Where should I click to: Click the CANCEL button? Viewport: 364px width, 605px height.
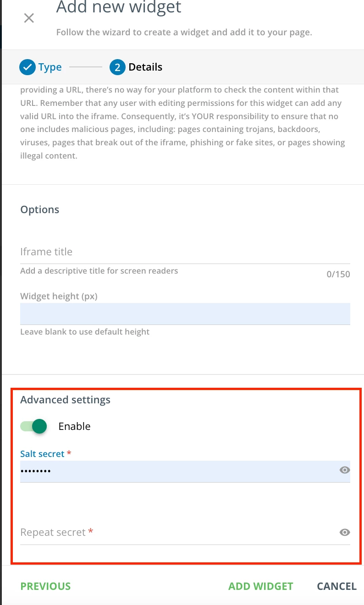[336, 586]
